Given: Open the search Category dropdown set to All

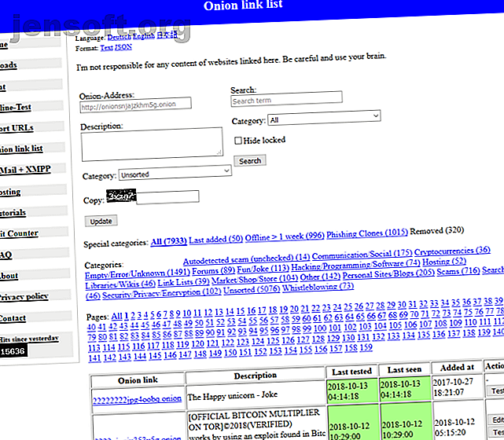Looking at the screenshot, I should pyautogui.click(x=324, y=118).
